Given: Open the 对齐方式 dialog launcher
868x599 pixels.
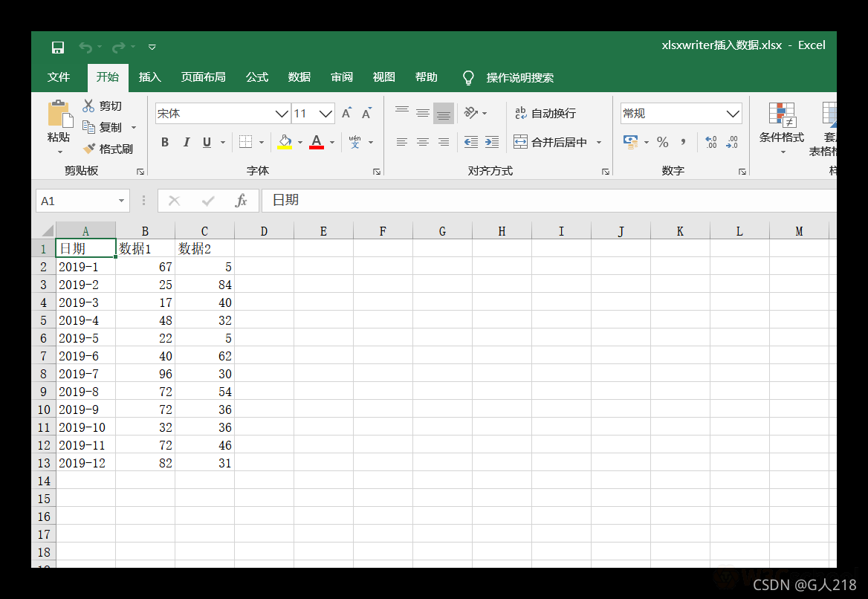Looking at the screenshot, I should point(606,172).
